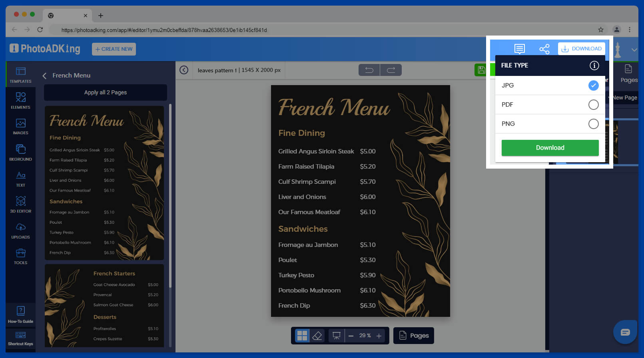
Task: Select the PDF file type
Action: 550,105
